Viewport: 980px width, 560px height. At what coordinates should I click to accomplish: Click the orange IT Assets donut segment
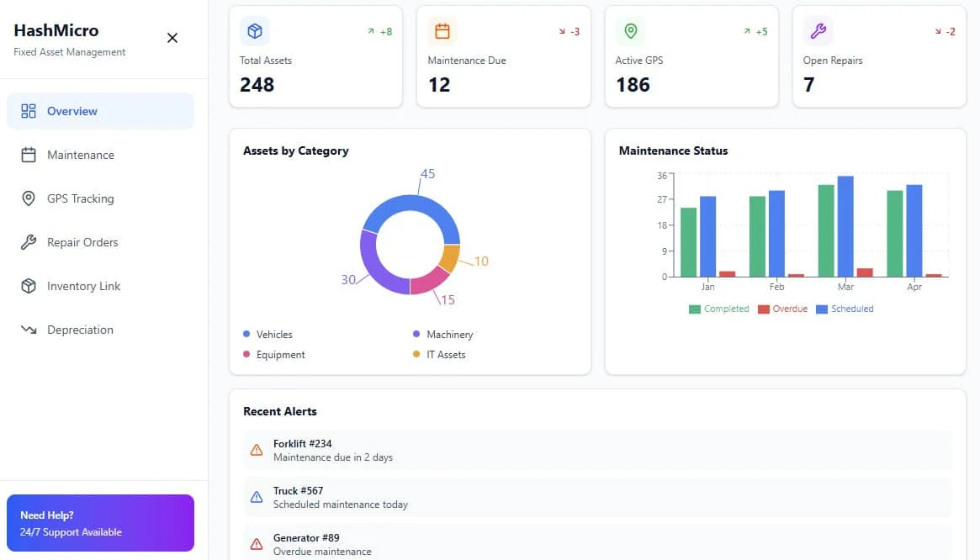click(451, 256)
